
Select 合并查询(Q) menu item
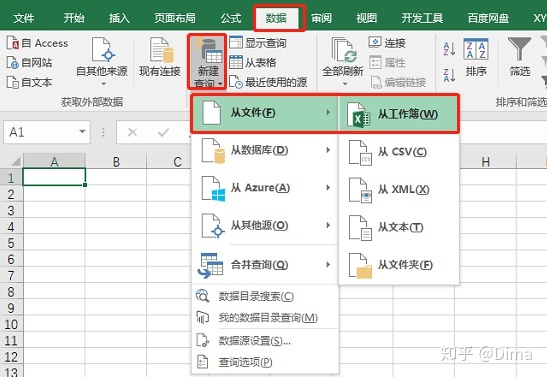tap(265, 265)
